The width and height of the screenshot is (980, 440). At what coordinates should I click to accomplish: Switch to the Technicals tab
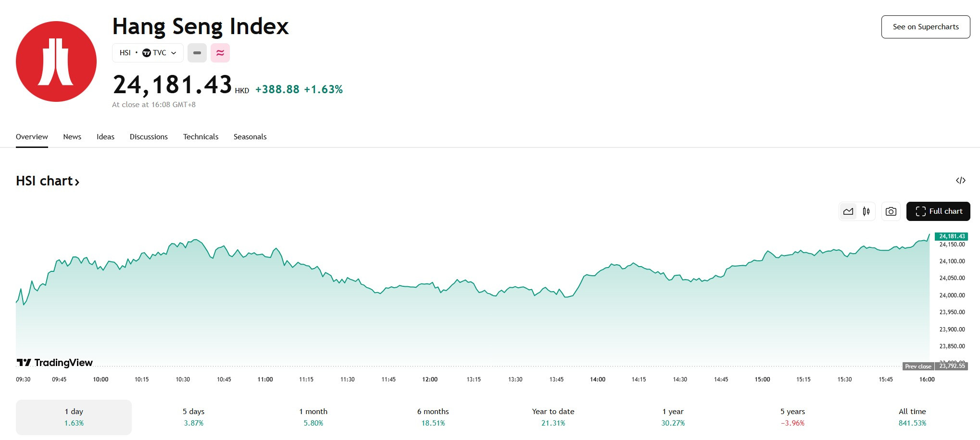click(x=201, y=137)
